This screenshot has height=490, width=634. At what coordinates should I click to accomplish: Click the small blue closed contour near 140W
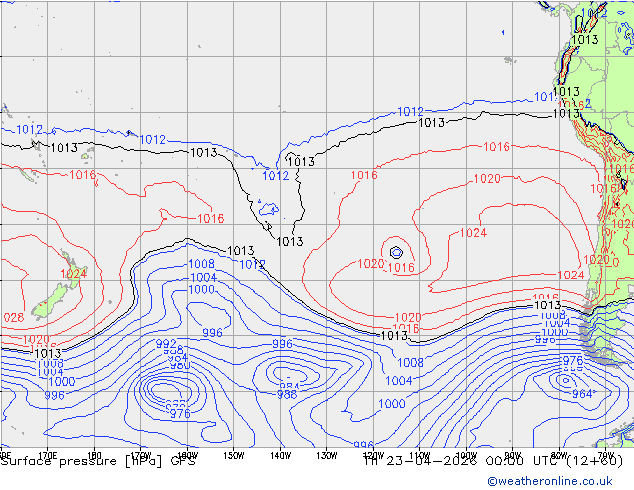269,209
